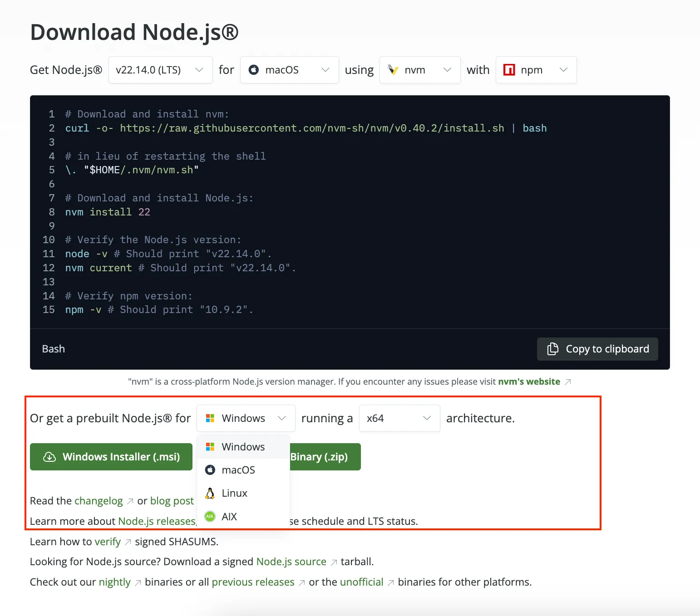Click the clipboard icon beside Copy to clipboard

coord(552,349)
